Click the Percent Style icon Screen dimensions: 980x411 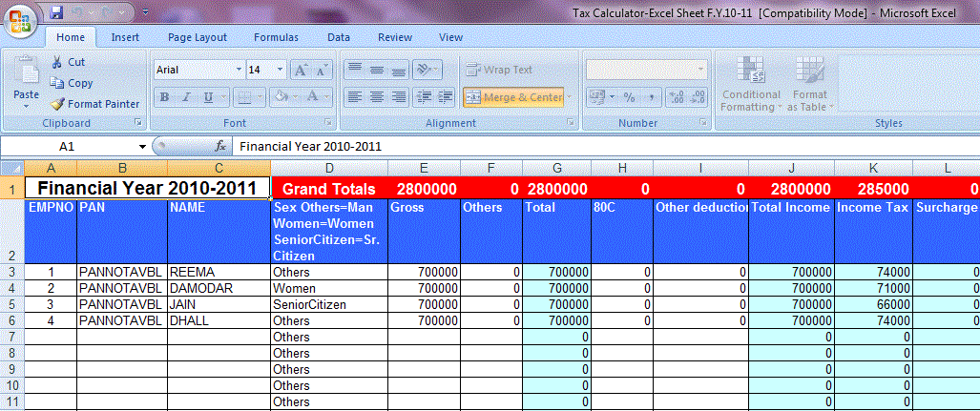629,97
